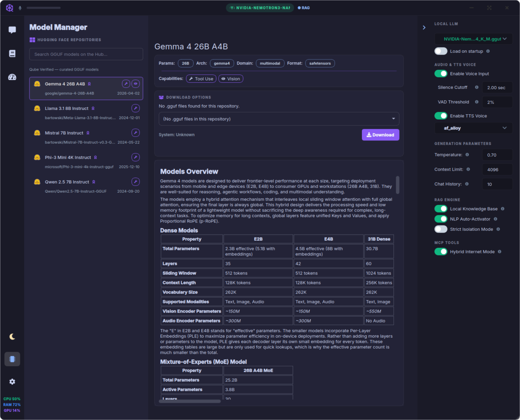
Task: Click the NVIDIA-NEMOTRON3 model pill at top
Action: point(260,8)
